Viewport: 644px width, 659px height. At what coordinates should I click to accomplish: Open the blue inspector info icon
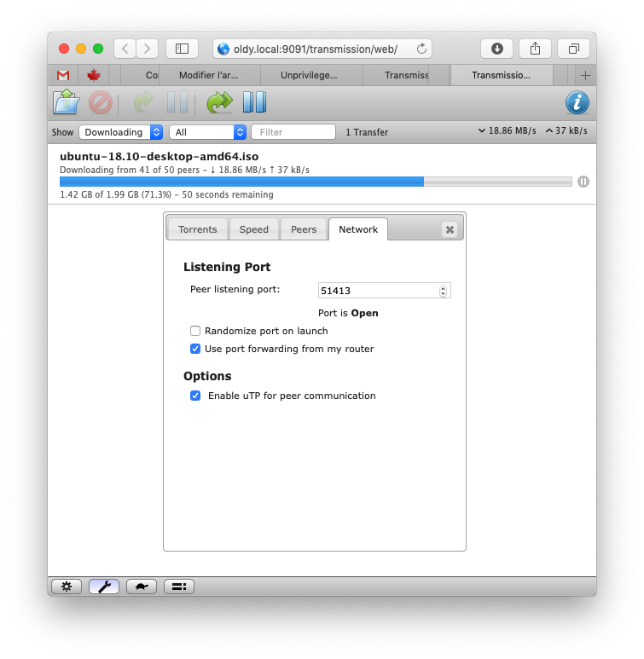[x=577, y=102]
